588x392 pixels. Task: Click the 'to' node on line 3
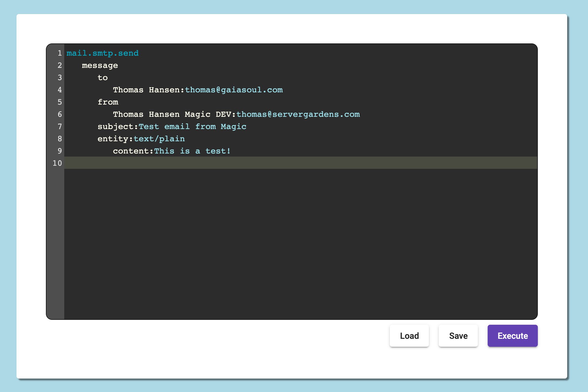coord(102,78)
